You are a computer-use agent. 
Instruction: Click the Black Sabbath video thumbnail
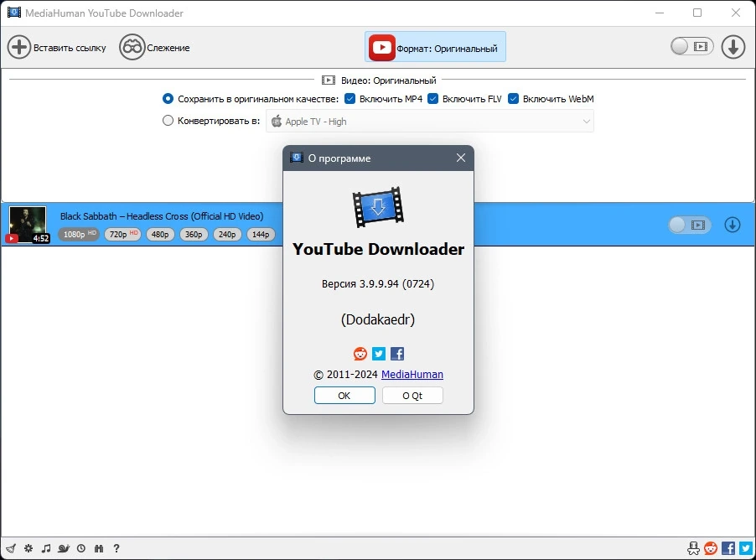pos(28,225)
